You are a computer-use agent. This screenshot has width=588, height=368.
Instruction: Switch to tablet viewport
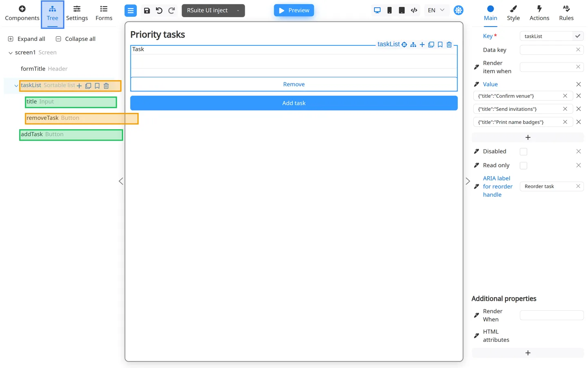[402, 10]
